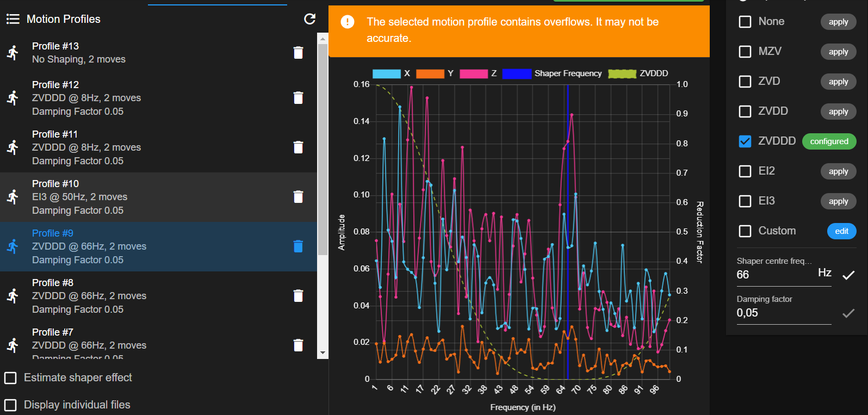Click the running man icon of Profile #7

click(x=13, y=345)
